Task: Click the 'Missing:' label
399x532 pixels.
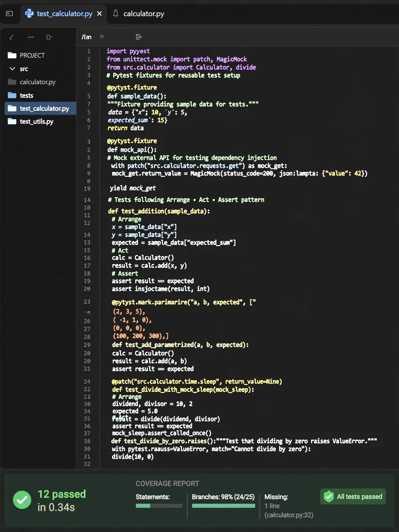Action: coord(276,497)
